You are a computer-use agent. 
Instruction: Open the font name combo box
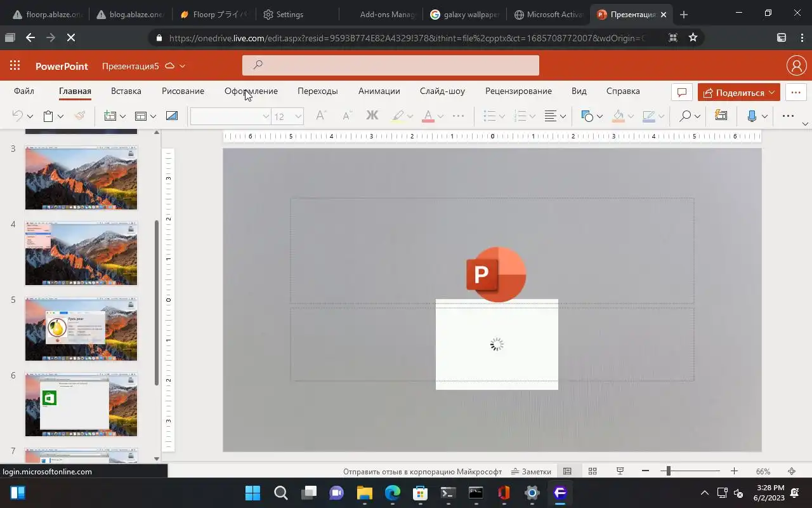[230, 116]
